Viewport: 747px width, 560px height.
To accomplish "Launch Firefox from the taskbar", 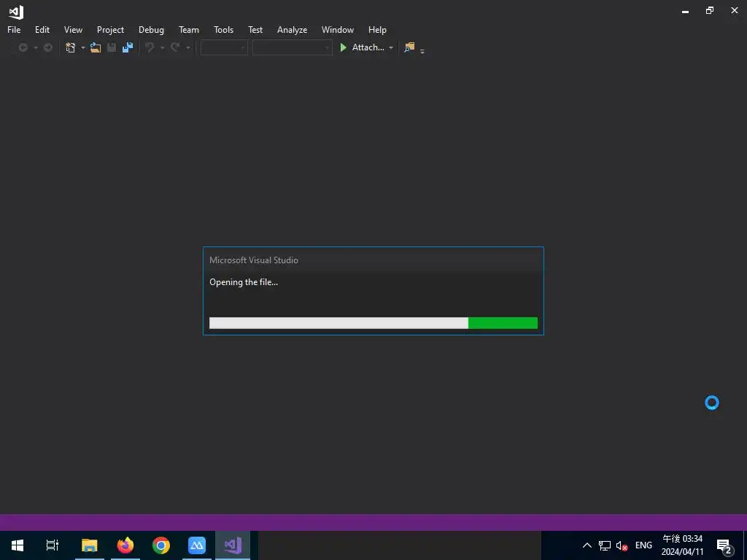I will point(125,545).
